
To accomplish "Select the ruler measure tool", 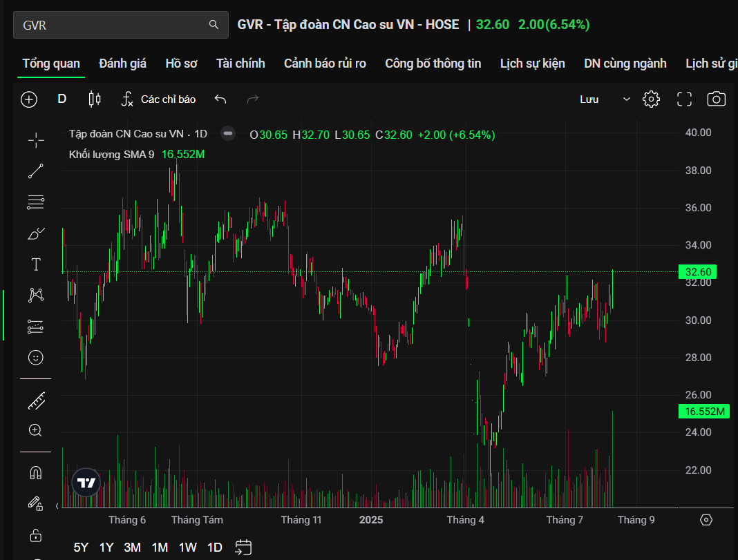I will pyautogui.click(x=36, y=400).
